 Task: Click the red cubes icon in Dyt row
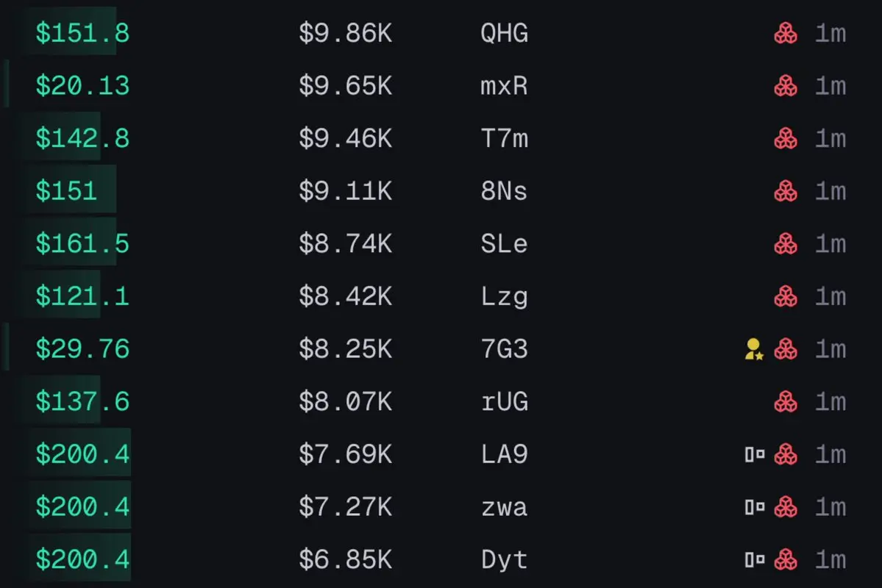point(785,560)
